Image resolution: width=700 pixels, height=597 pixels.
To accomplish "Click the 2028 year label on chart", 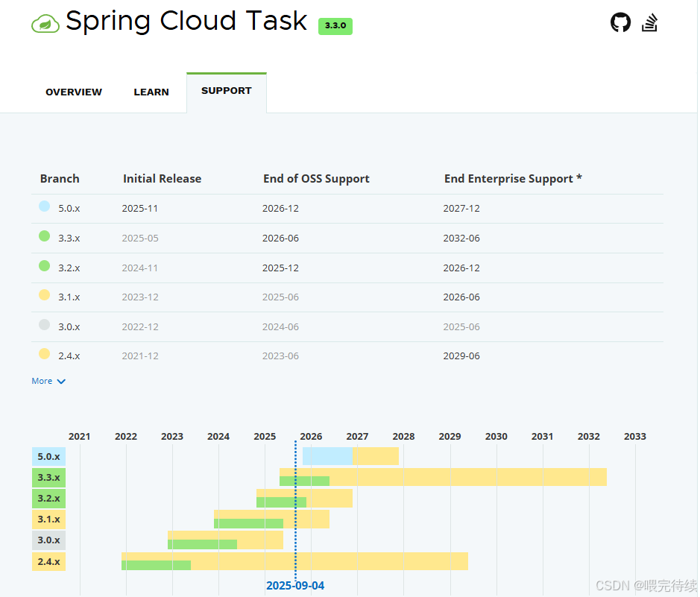I will pyautogui.click(x=403, y=436).
